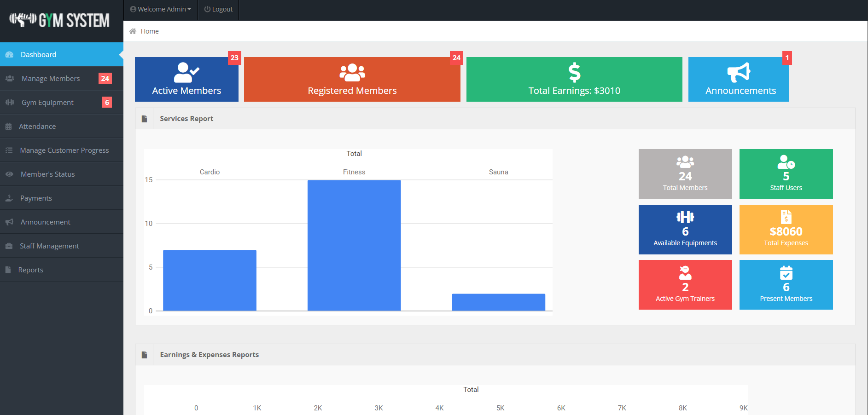Screen dimensions: 868x415
Task: Click the Cardio axis label
Action: (210, 172)
